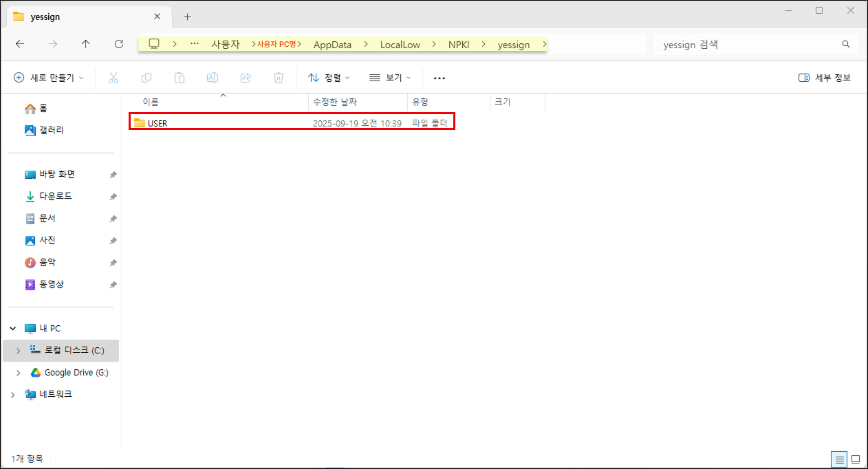Click the Cut scissors icon
Image resolution: width=868 pixels, height=469 pixels.
click(113, 78)
